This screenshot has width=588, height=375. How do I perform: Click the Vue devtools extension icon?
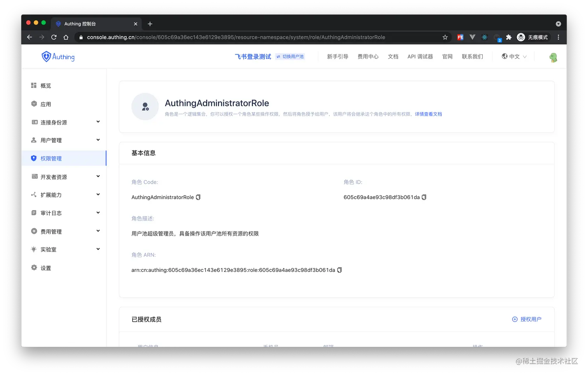(472, 37)
